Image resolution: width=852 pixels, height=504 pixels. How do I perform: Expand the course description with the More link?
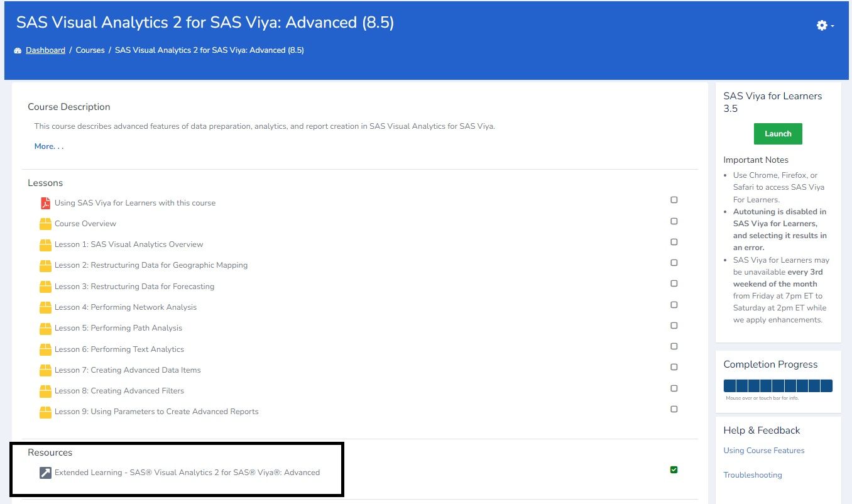click(48, 146)
